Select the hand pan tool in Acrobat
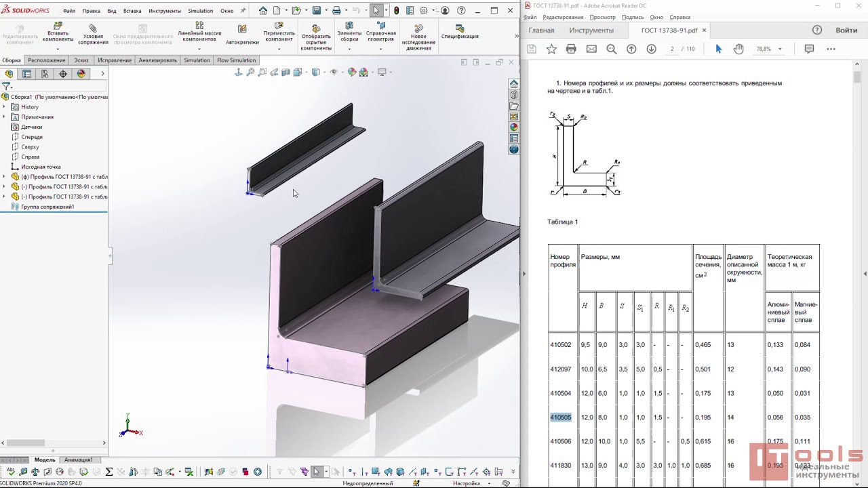Screen dimensions: 868x488 tap(739, 49)
